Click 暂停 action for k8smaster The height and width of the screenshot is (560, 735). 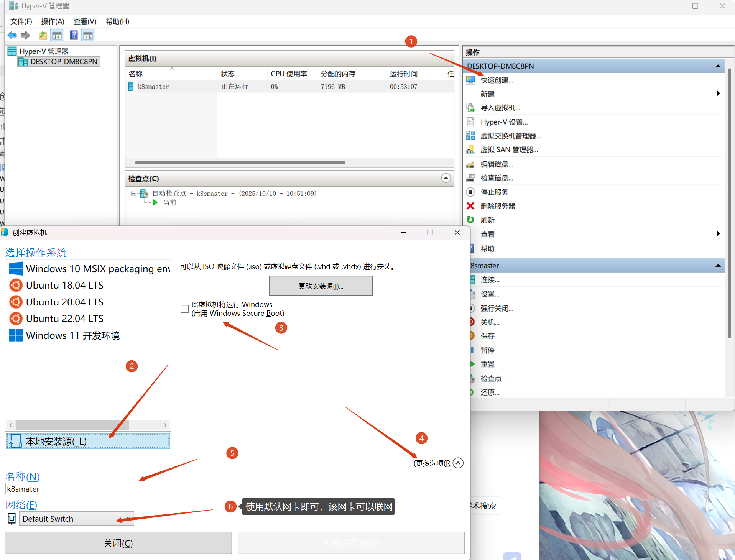tap(487, 350)
